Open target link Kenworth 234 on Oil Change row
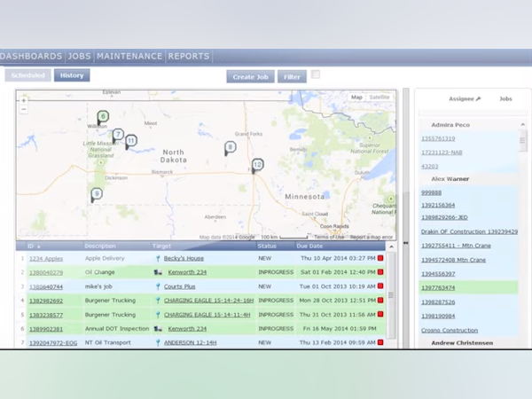The image size is (532, 399). (x=187, y=272)
